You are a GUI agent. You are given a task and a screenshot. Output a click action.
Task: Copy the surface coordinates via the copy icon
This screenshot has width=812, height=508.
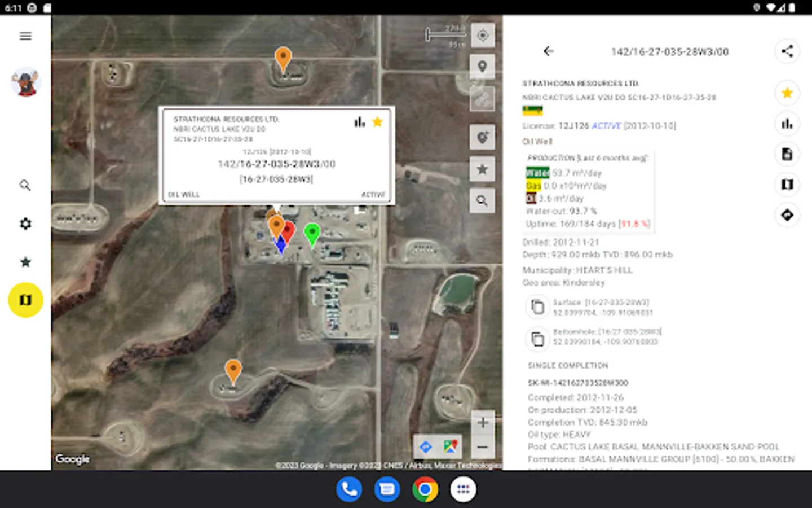click(x=538, y=306)
